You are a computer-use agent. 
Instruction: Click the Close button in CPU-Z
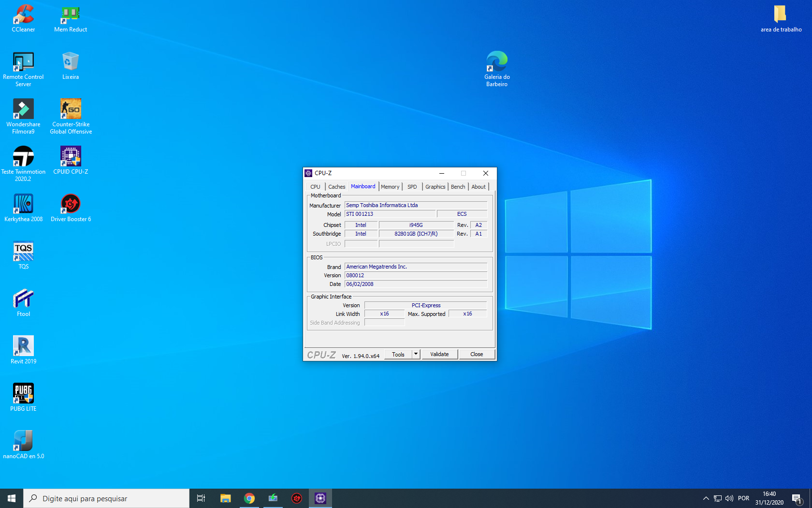pos(477,354)
